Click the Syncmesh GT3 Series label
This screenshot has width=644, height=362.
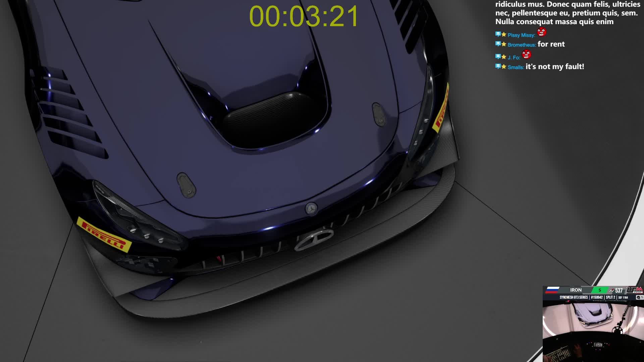tap(574, 297)
